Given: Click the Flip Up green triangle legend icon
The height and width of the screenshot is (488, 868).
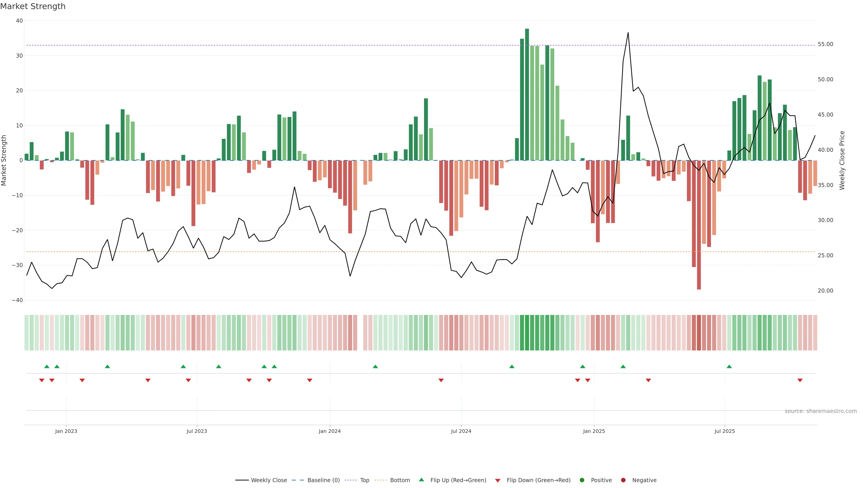Looking at the screenshot, I should pyautogui.click(x=421, y=480).
